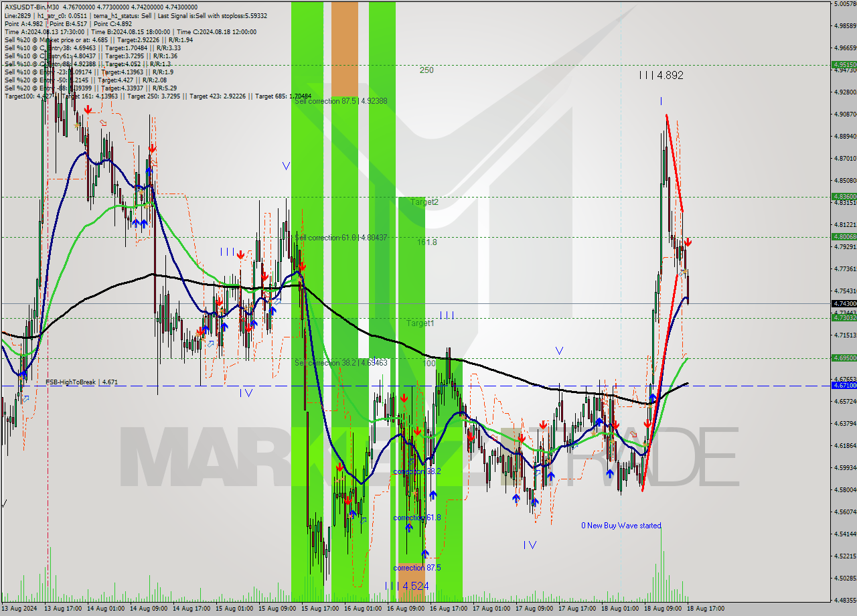This screenshot has width=857, height=616.
Task: Click the 161.8 extension level label
Action: [x=427, y=242]
